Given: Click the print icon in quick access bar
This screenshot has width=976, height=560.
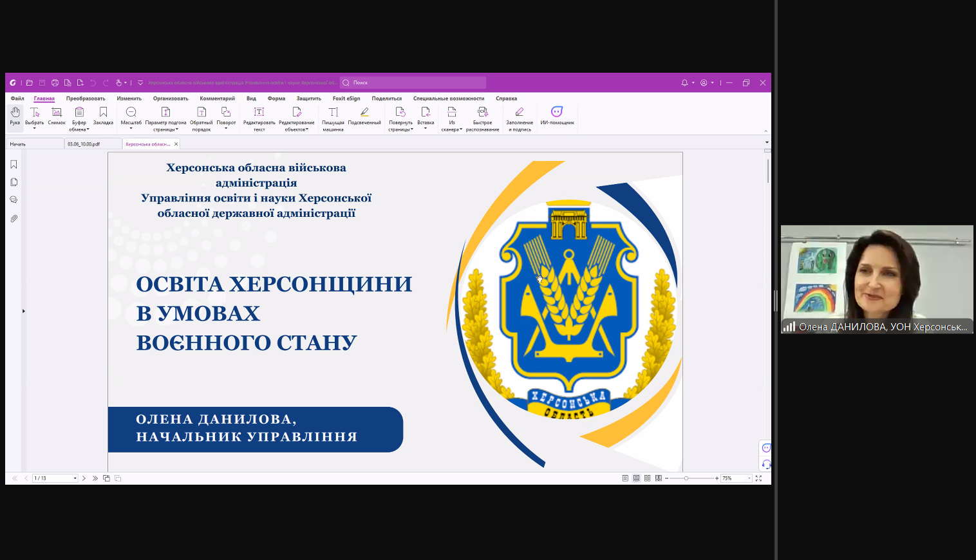Looking at the screenshot, I should tap(55, 82).
